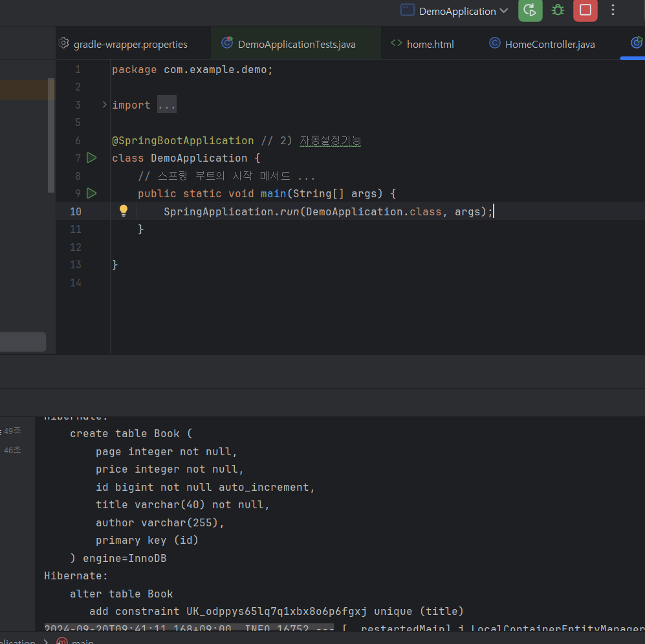Click the module icon next to main in status bar

61,641
